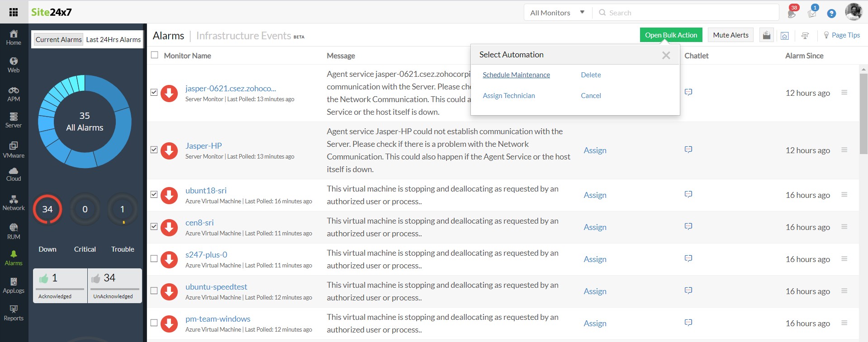Open the APM section in the sidebar
This screenshot has height=342, width=868.
tap(14, 94)
